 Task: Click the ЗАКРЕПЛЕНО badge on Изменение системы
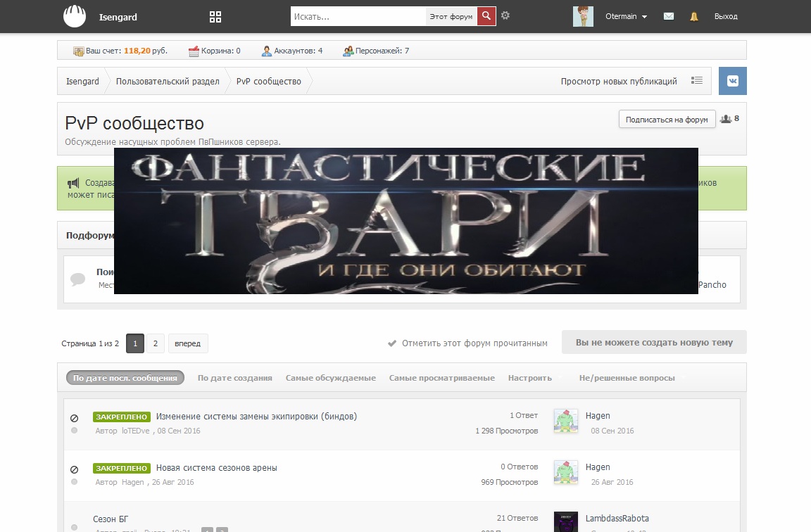(x=122, y=417)
